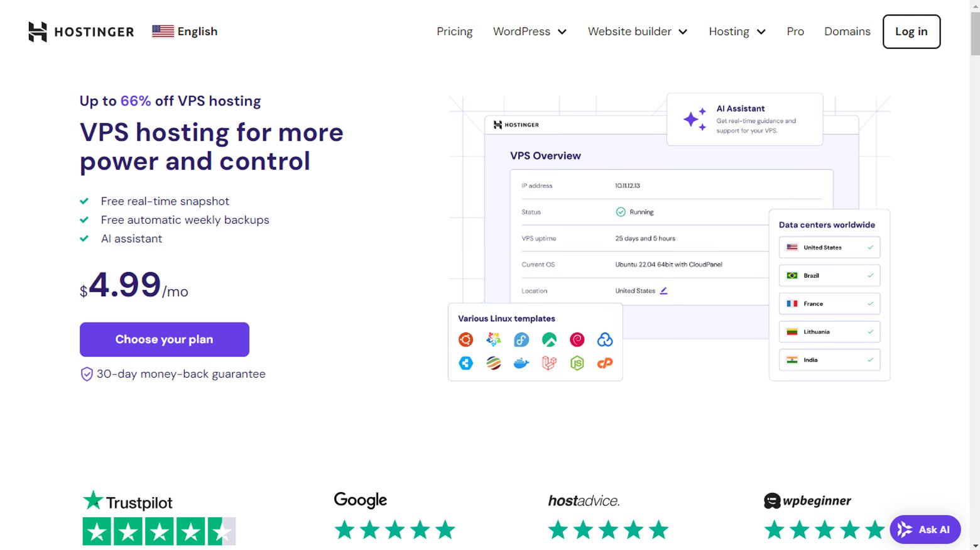
Task: Click the Log in button
Action: (912, 31)
